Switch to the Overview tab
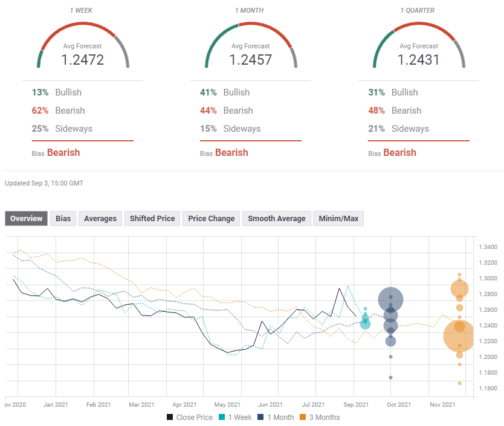Screen dimensions: 504x426 point(27,219)
